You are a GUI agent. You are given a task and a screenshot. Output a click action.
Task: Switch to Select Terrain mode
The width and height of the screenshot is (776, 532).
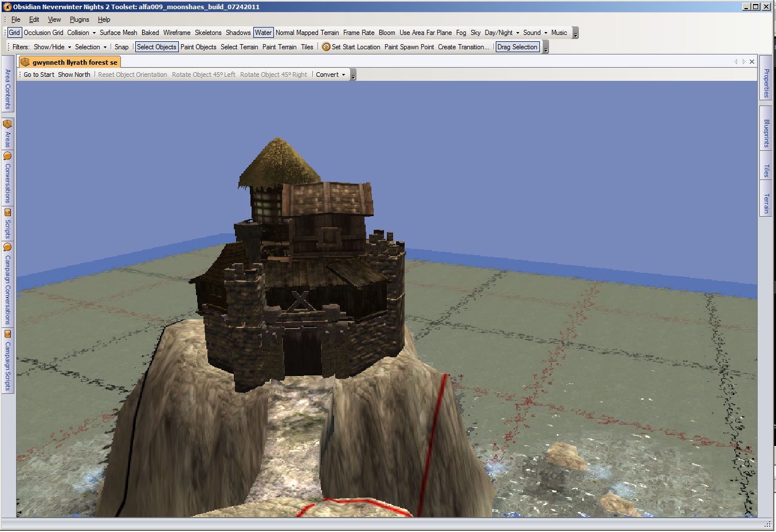click(240, 47)
